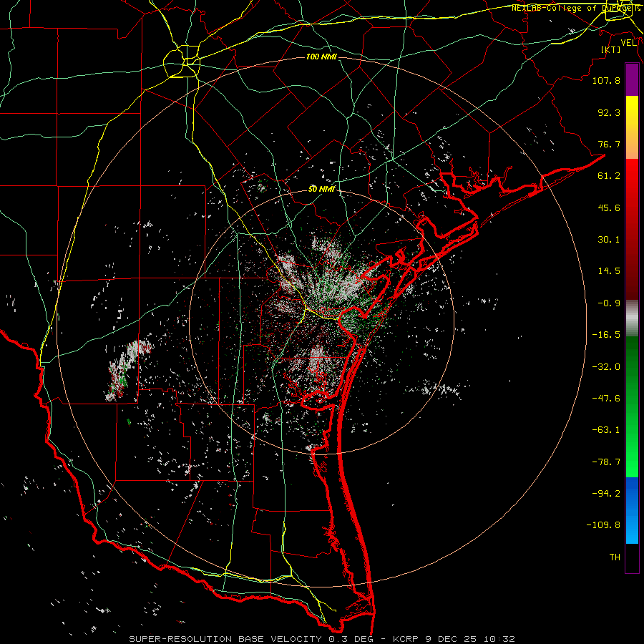This screenshot has width=644, height=644.
Task: Click the 107.8 velocity legend value
Action: tap(606, 80)
